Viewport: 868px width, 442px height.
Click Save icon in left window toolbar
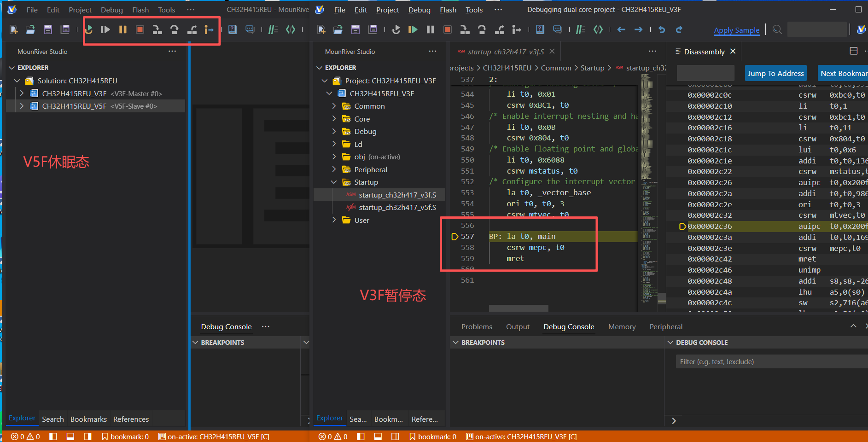tap(48, 29)
